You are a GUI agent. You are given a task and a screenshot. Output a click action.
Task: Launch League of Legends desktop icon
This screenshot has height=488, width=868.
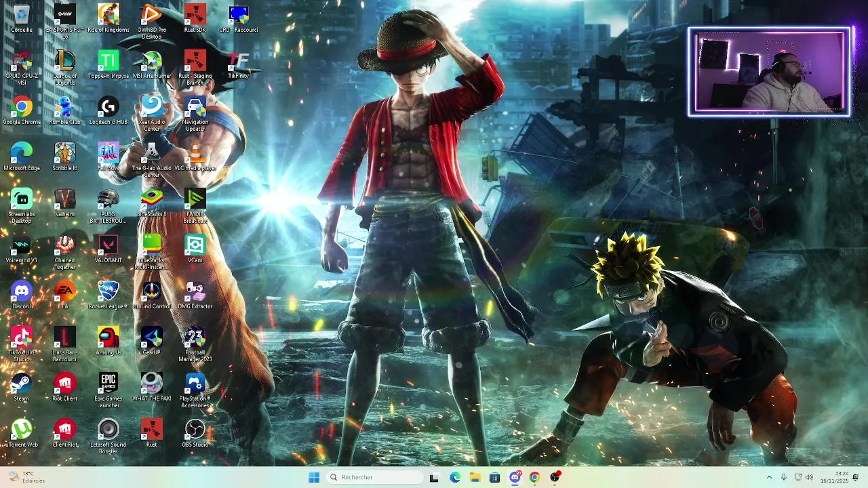click(65, 68)
